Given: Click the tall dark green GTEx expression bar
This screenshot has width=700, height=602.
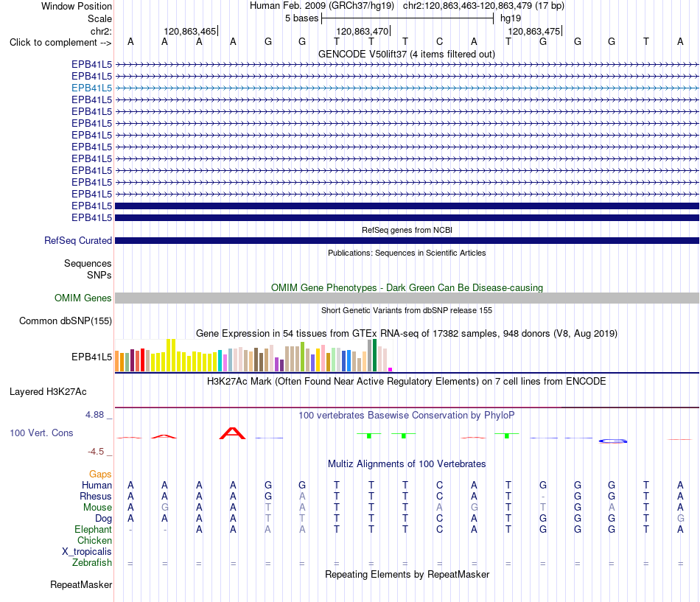Looking at the screenshot, I should point(374,355).
